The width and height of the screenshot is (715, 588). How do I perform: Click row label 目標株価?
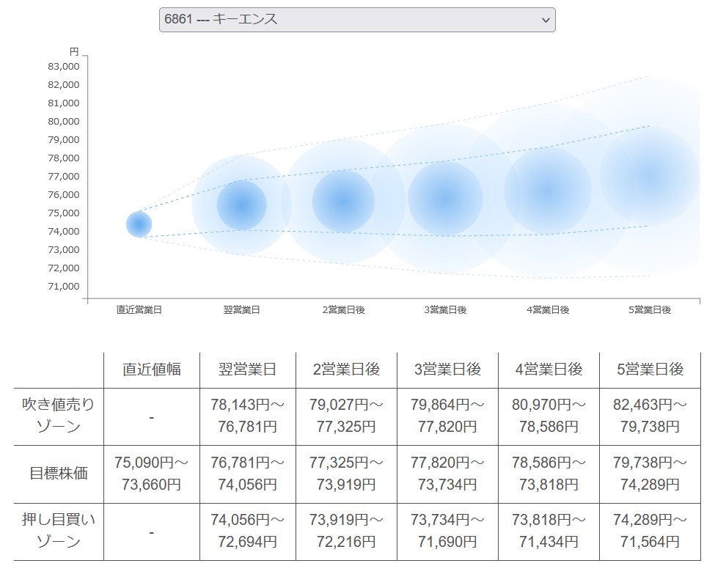coord(59,473)
